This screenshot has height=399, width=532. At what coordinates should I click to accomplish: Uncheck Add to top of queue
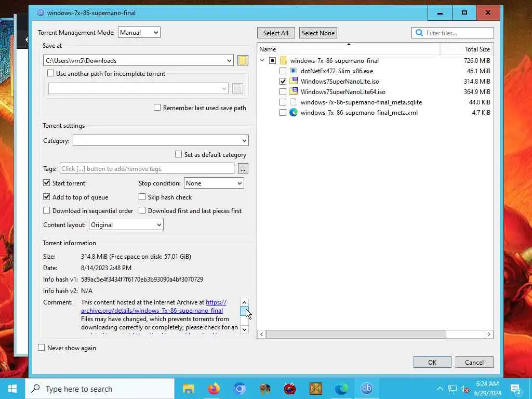point(46,197)
